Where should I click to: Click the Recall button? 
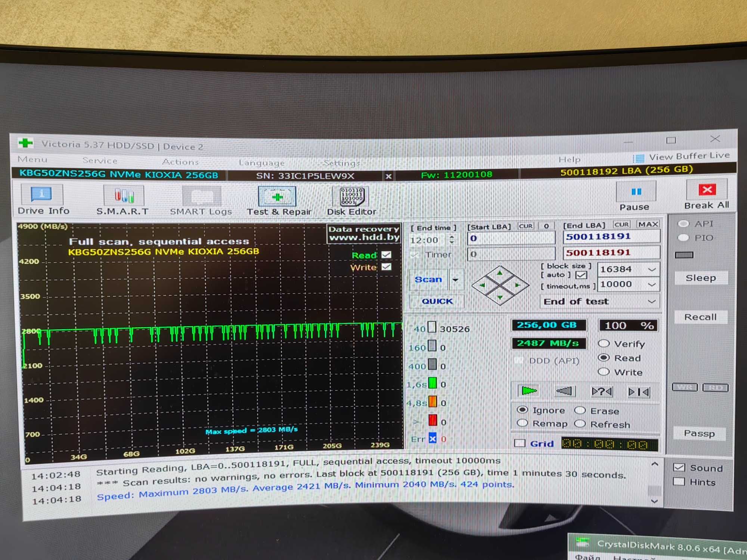coord(700,317)
